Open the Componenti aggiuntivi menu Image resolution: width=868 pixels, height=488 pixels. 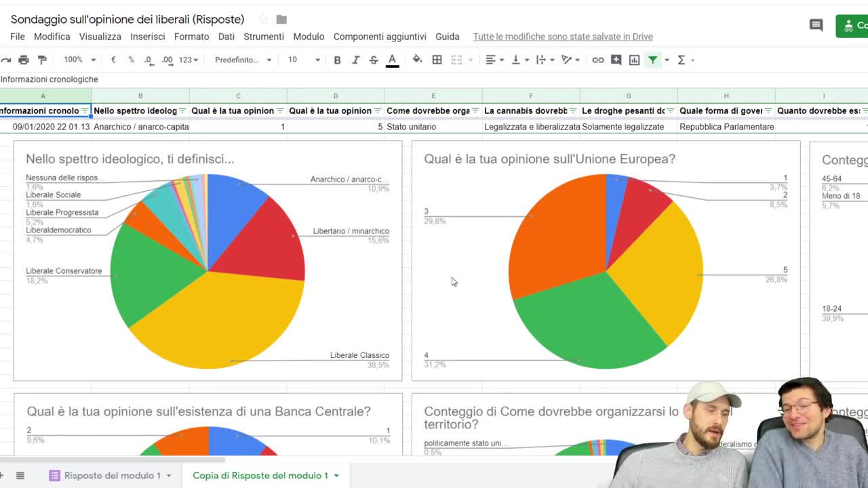[380, 37]
